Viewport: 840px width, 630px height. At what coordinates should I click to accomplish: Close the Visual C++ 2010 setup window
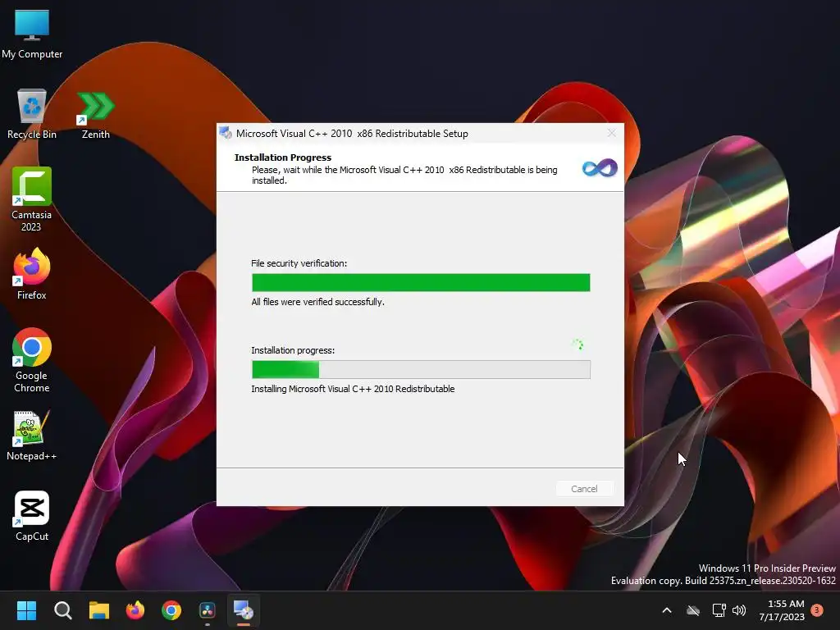tap(611, 133)
